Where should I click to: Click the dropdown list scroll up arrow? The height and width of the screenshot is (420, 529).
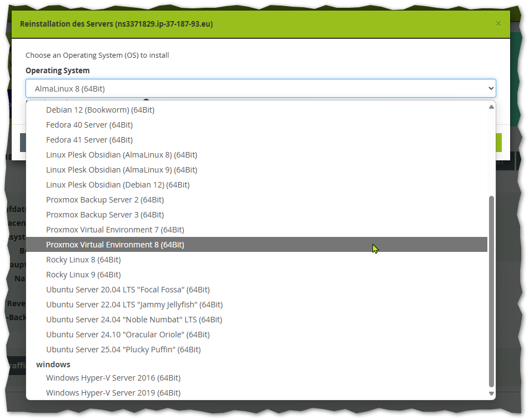(491, 107)
